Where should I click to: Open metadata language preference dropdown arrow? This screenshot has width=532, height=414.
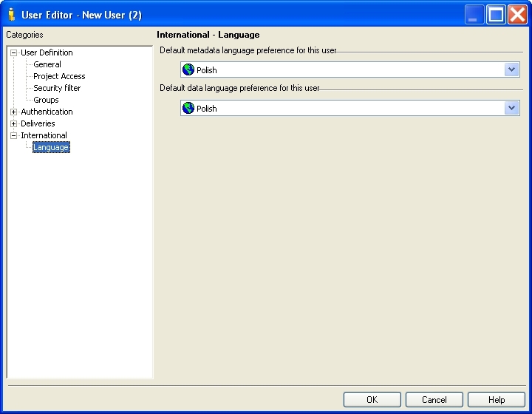point(512,69)
